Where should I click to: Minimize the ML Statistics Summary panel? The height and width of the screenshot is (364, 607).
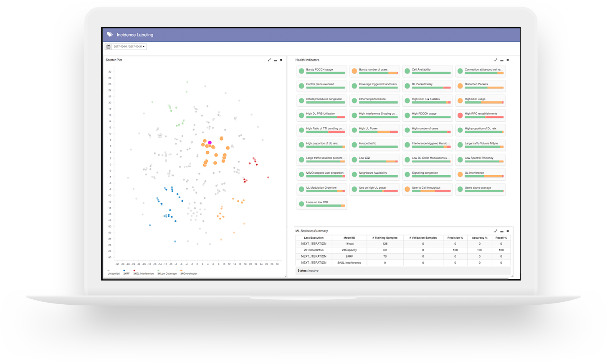coord(502,231)
